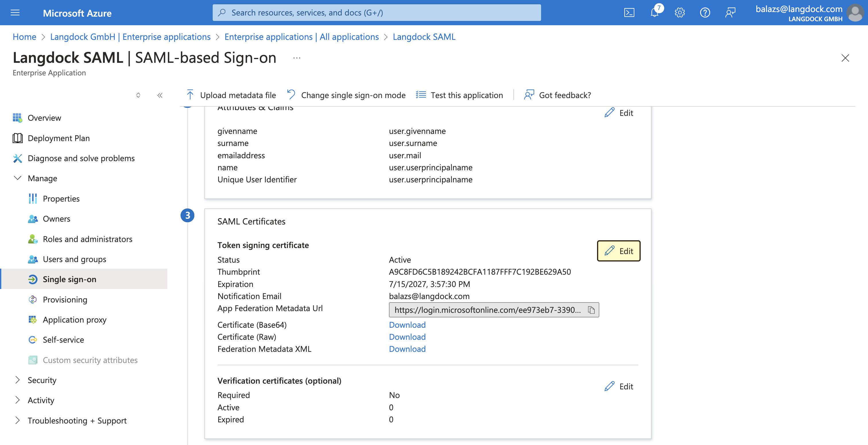
Task: Open portal Settings gear
Action: coord(680,13)
